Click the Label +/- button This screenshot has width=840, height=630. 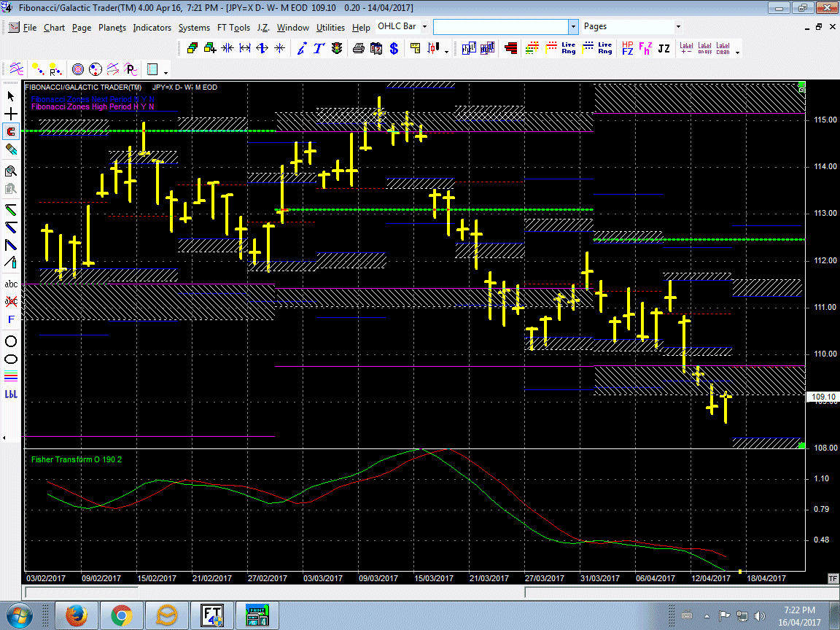[x=686, y=49]
